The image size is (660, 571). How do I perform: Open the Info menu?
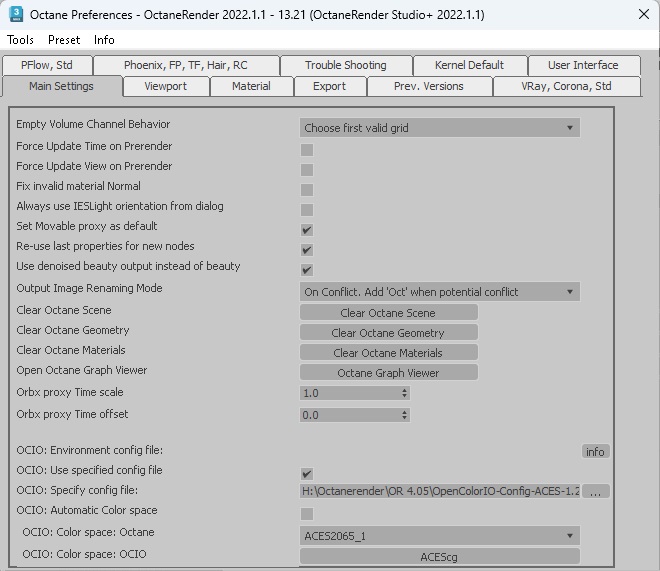click(x=104, y=40)
